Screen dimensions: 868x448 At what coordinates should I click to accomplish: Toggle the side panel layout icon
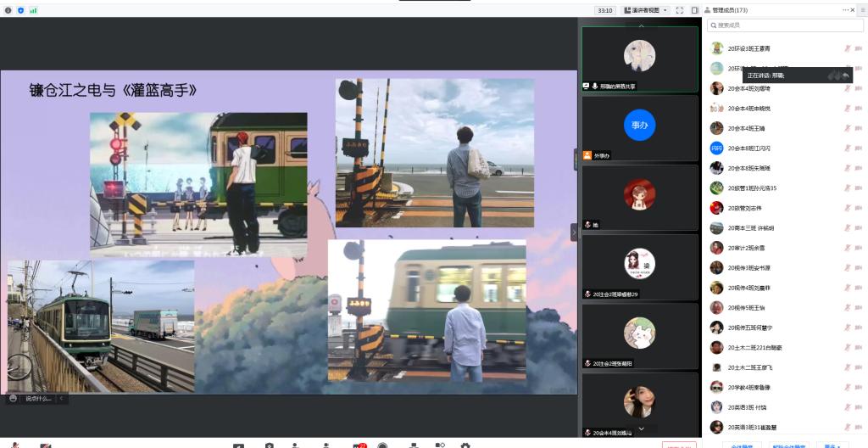[x=695, y=10]
